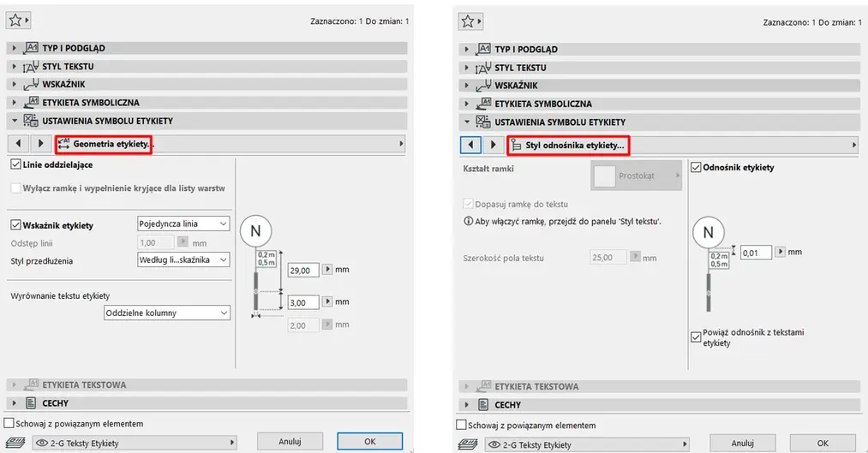868x453 pixels.
Task: Click Geometria etykiety page icon
Action: [63, 144]
